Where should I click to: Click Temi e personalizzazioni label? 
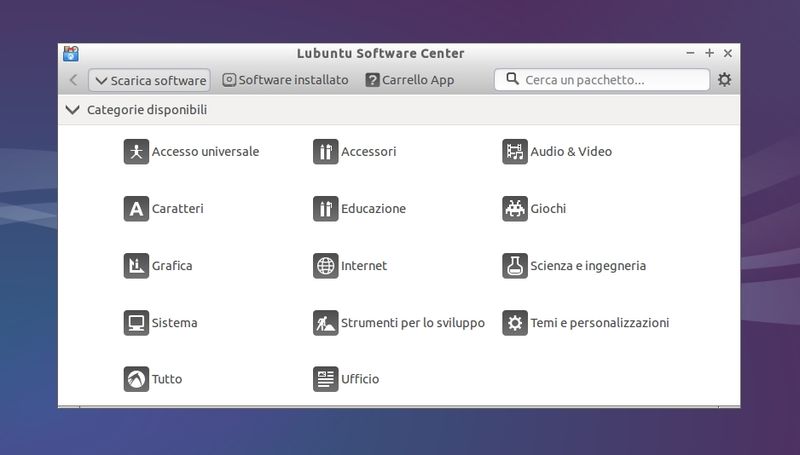[599, 323]
